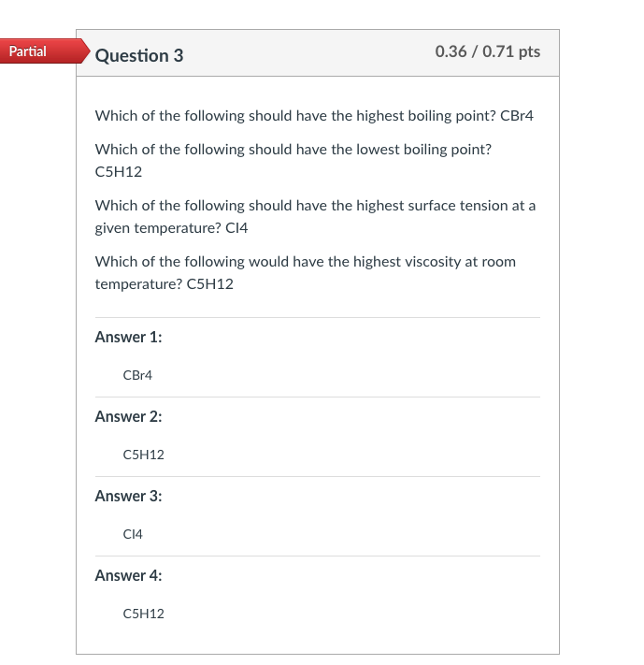Click the lowest boiling point question line

[x=293, y=160]
